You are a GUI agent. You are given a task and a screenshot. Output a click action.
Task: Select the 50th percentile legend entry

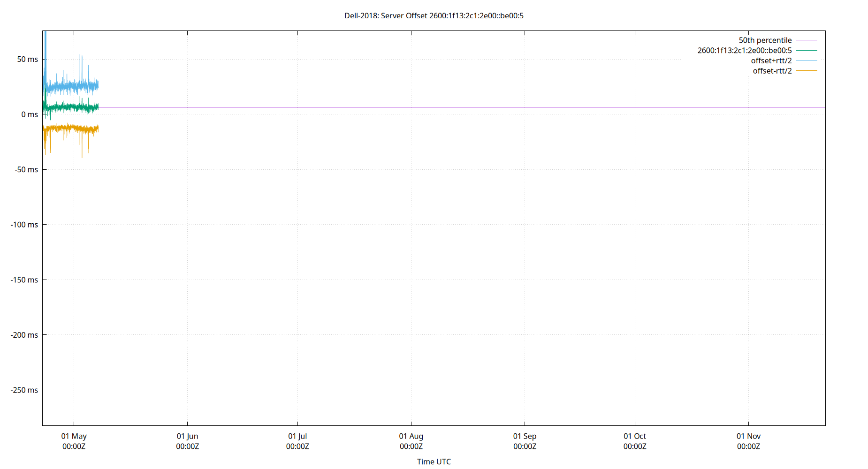click(x=765, y=40)
